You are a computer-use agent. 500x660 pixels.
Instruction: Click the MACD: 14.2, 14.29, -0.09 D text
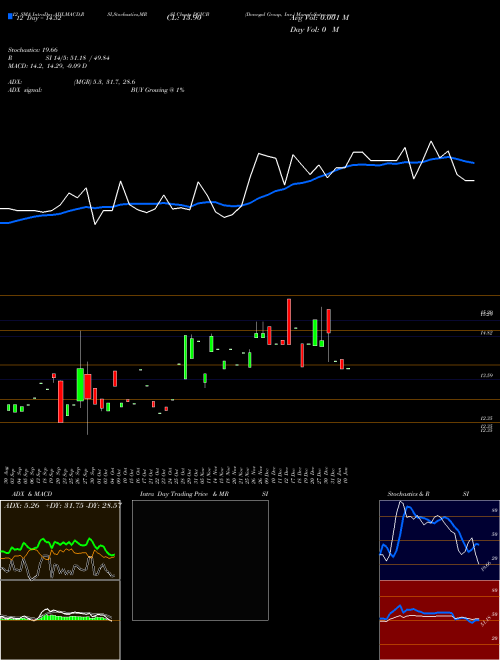[x=48, y=66]
